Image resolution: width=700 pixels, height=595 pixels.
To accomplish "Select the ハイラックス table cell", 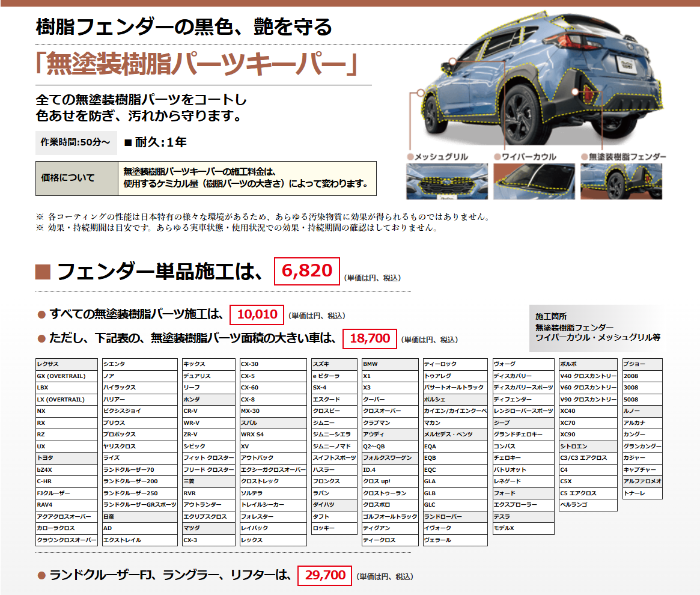I will [140, 388].
